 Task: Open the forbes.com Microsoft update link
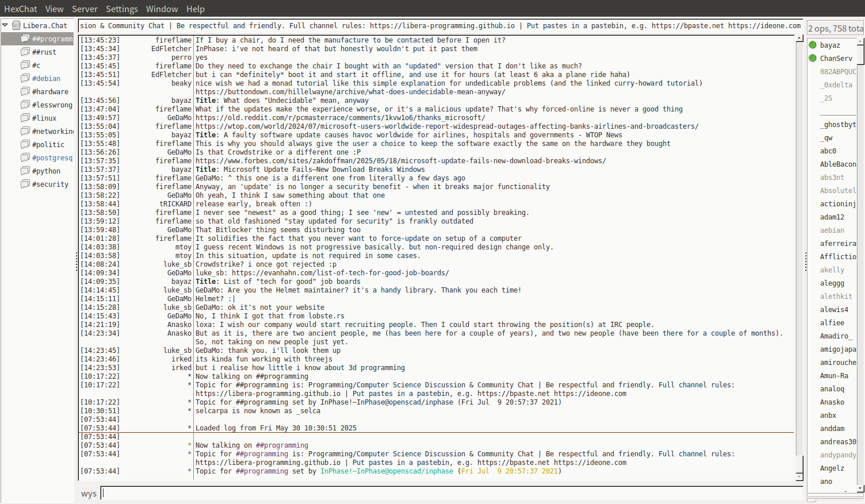(x=400, y=161)
